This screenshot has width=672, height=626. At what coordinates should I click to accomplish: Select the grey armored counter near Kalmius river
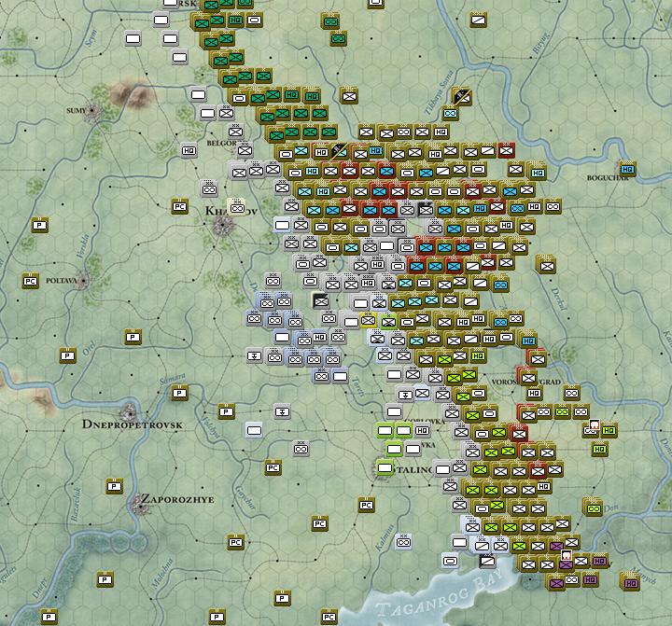coord(403,542)
